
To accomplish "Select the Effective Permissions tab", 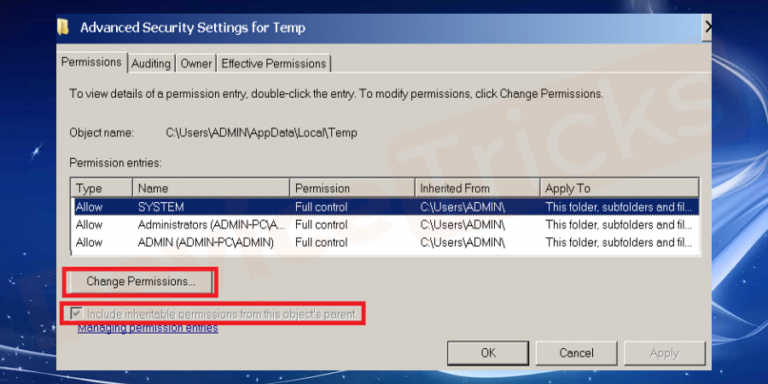I will [273, 64].
